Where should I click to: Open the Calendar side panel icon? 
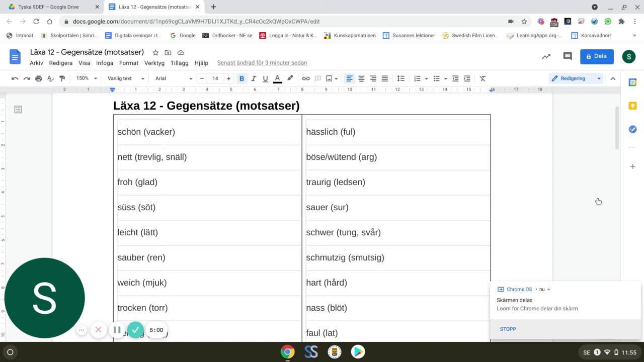point(633,82)
